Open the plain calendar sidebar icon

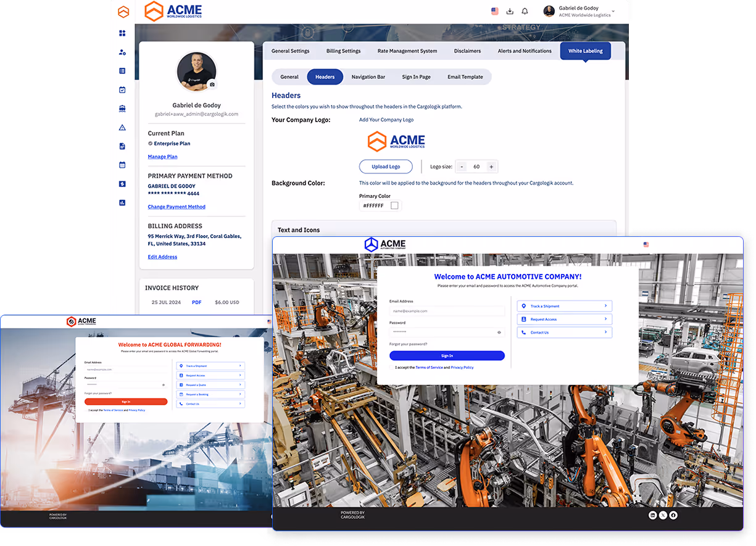point(122,165)
